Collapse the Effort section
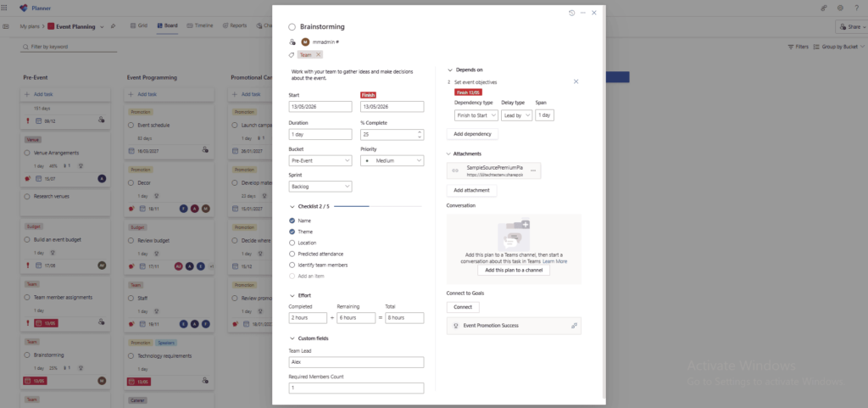Screen dimensions: 868x408 point(292,296)
